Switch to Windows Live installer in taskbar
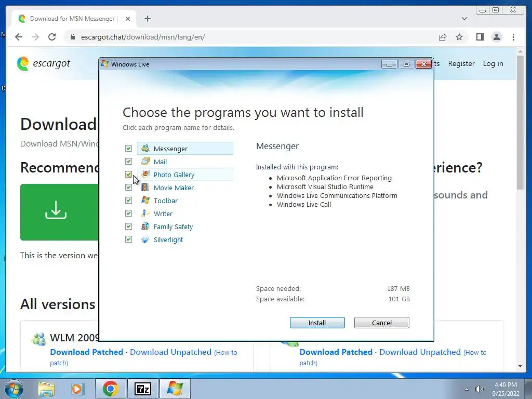The width and height of the screenshot is (532, 399). point(175,389)
